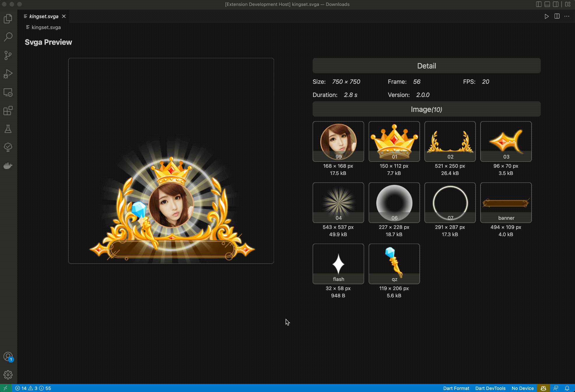Viewport: 575px width, 392px height.
Task: Click the Image(10) section header
Action: click(x=426, y=109)
